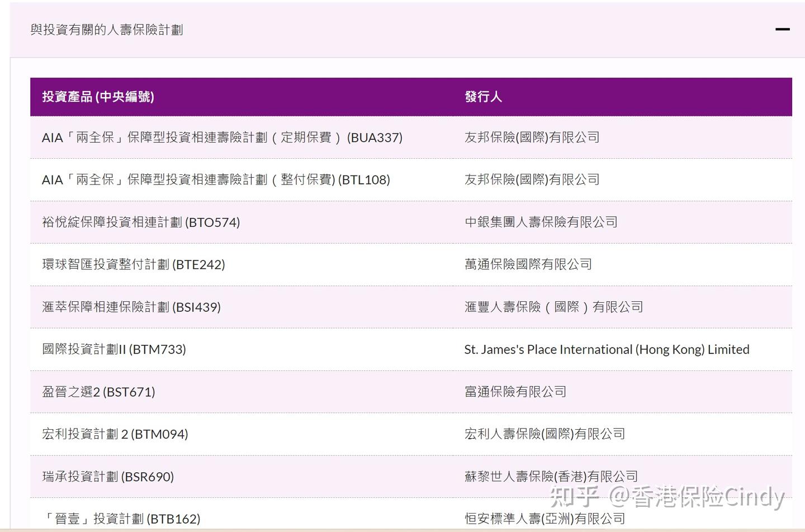
Task: Click the 與投資有關的人壽保險計劃 accordion header title
Action: coord(107,30)
